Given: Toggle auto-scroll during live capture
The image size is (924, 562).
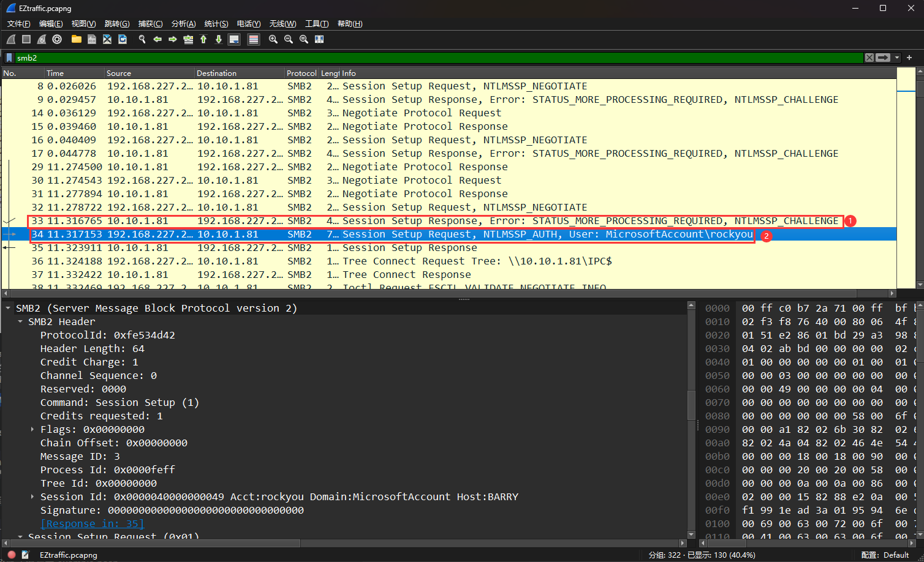Looking at the screenshot, I should coord(234,39).
